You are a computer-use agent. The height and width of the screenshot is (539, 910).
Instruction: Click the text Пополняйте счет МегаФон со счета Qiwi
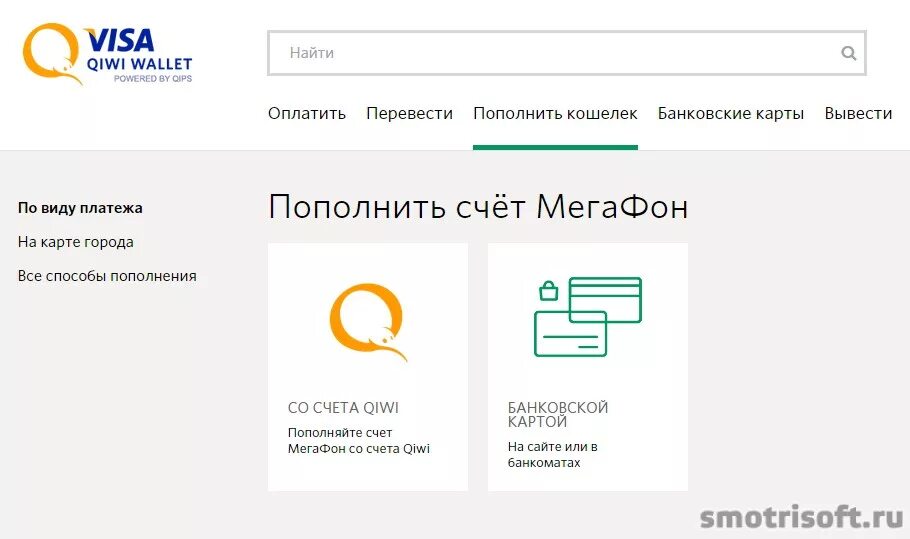[x=359, y=440]
